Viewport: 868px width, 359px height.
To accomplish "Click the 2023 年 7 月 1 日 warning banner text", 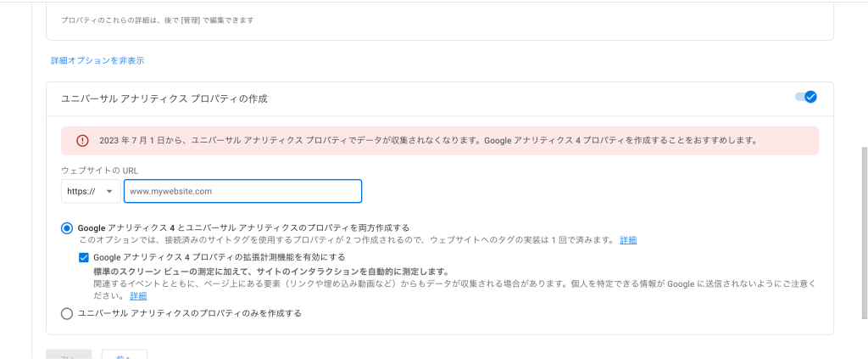I will (x=428, y=141).
